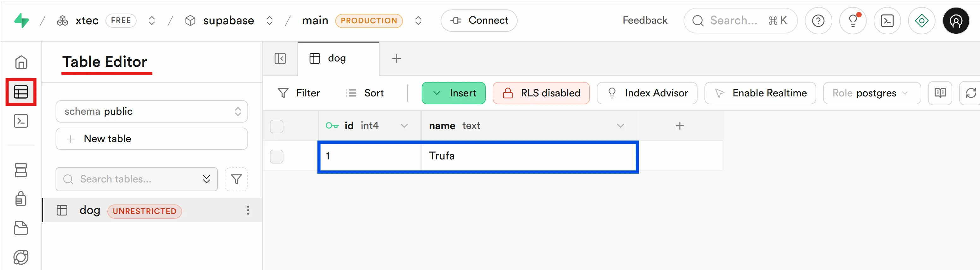The image size is (980, 270).
Task: Open the Storage folder icon
Action: 21,228
